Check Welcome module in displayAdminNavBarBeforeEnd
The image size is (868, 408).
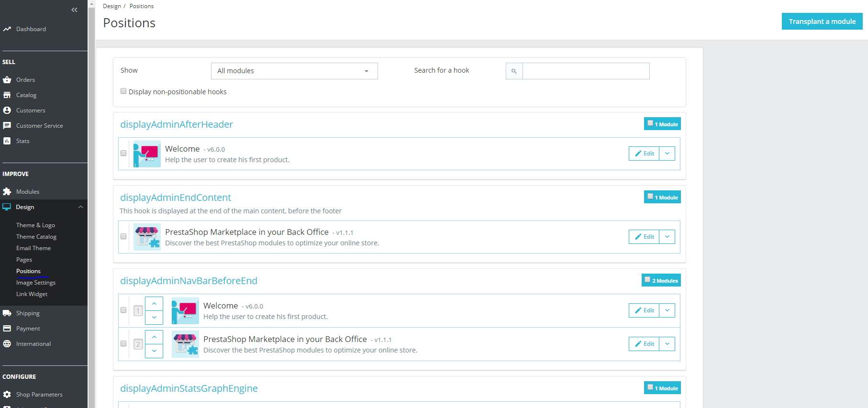pyautogui.click(x=123, y=310)
